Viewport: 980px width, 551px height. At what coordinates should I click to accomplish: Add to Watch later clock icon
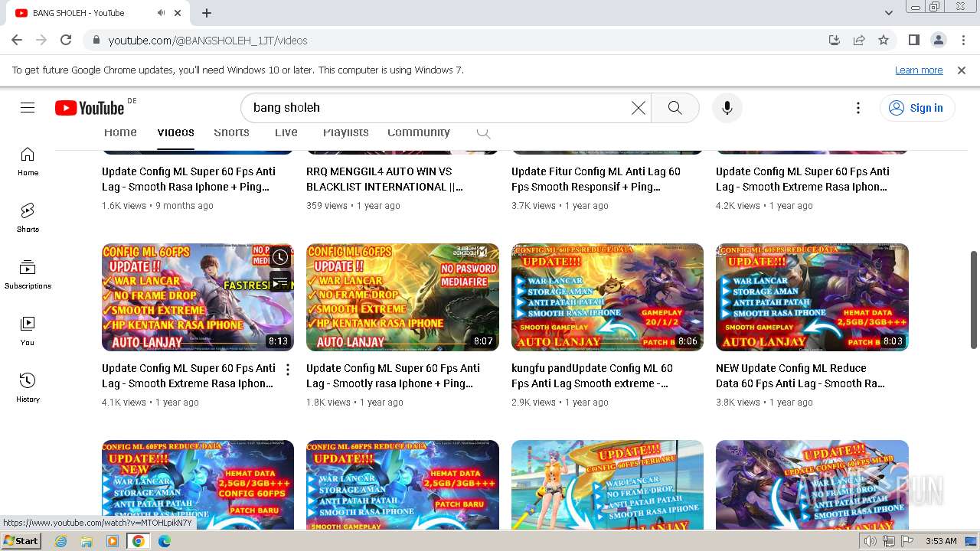pyautogui.click(x=280, y=257)
